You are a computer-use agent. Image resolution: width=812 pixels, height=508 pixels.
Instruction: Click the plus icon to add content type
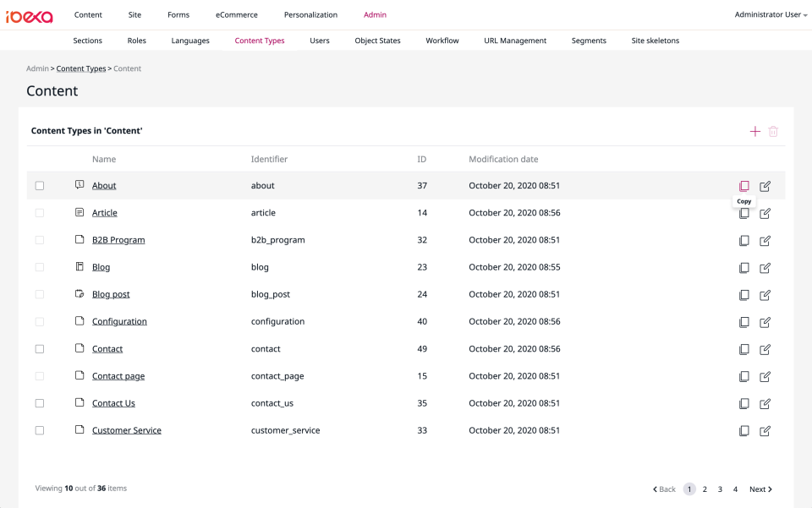pos(754,132)
